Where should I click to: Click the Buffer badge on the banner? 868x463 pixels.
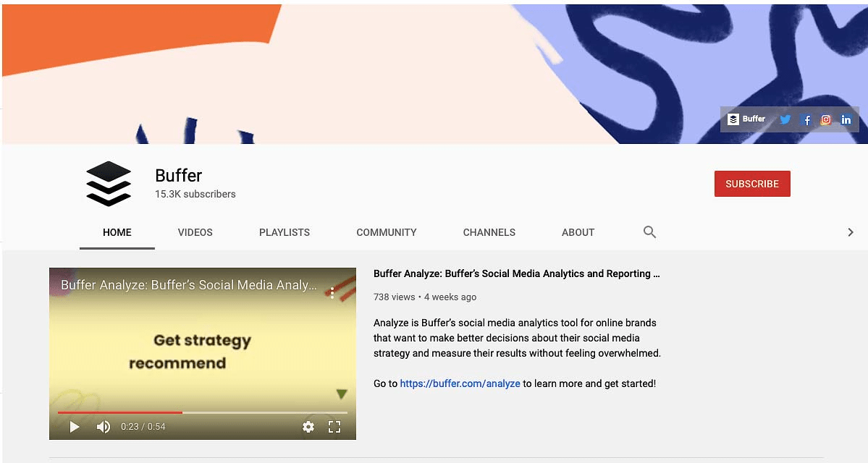[x=746, y=119]
